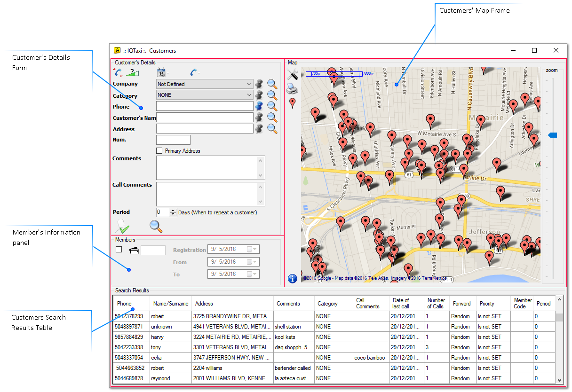Click the blue info icon on the map
The width and height of the screenshot is (572, 392).
[x=293, y=278]
